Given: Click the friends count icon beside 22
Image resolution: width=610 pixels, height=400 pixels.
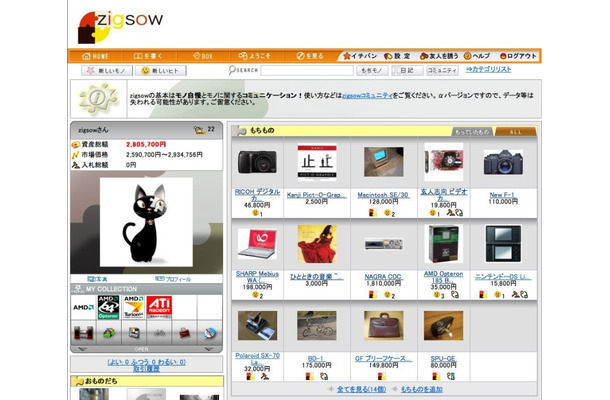Looking at the screenshot, I should click(x=200, y=130).
